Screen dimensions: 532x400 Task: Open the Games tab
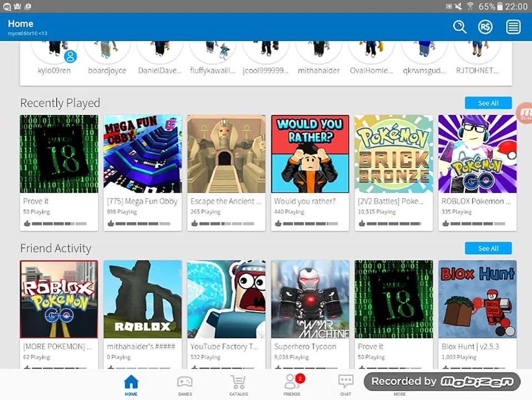(185, 385)
